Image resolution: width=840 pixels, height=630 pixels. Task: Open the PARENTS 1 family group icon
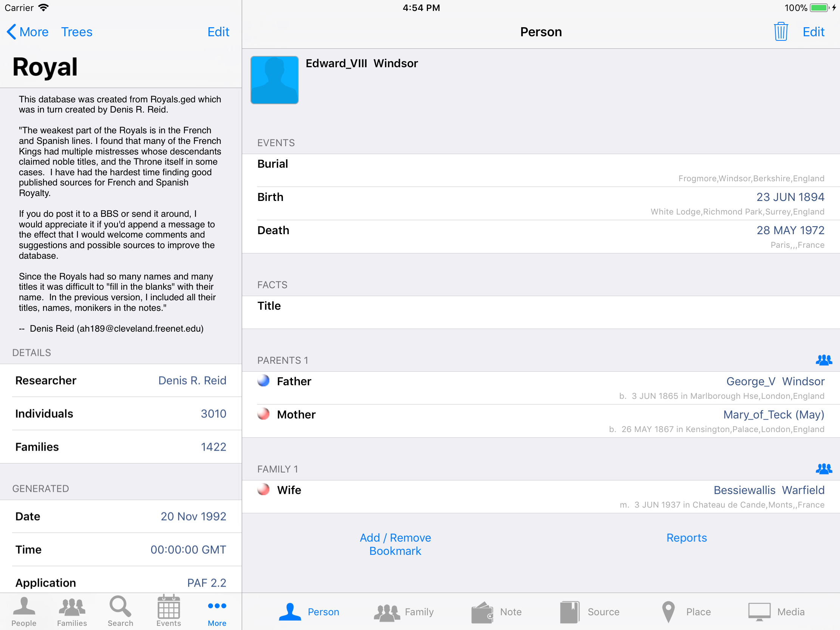[823, 360]
